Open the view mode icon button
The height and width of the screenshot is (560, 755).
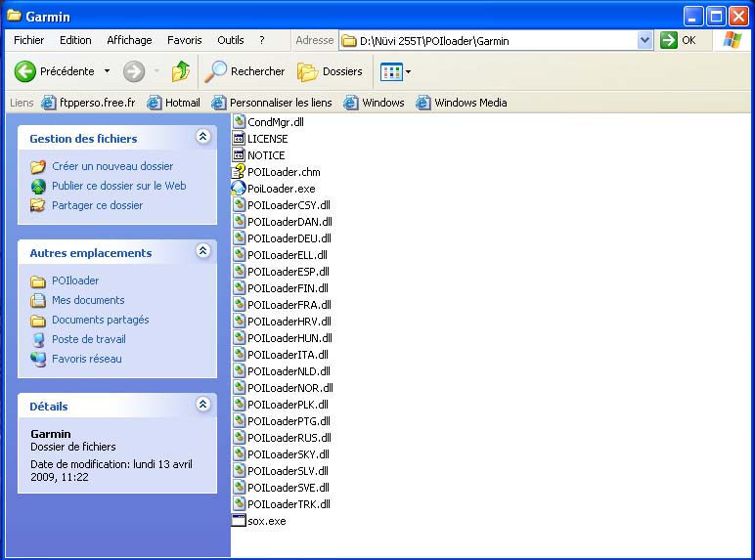[391, 72]
